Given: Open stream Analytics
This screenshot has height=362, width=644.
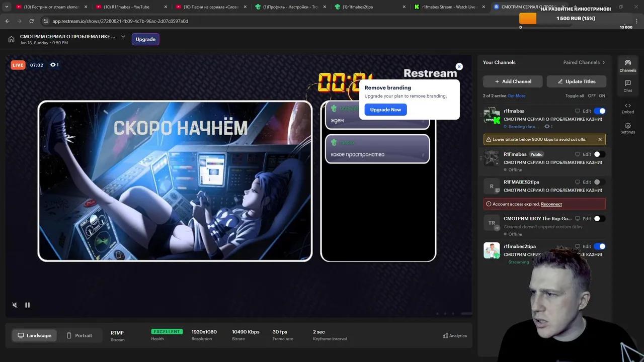Looking at the screenshot, I should coord(455,336).
